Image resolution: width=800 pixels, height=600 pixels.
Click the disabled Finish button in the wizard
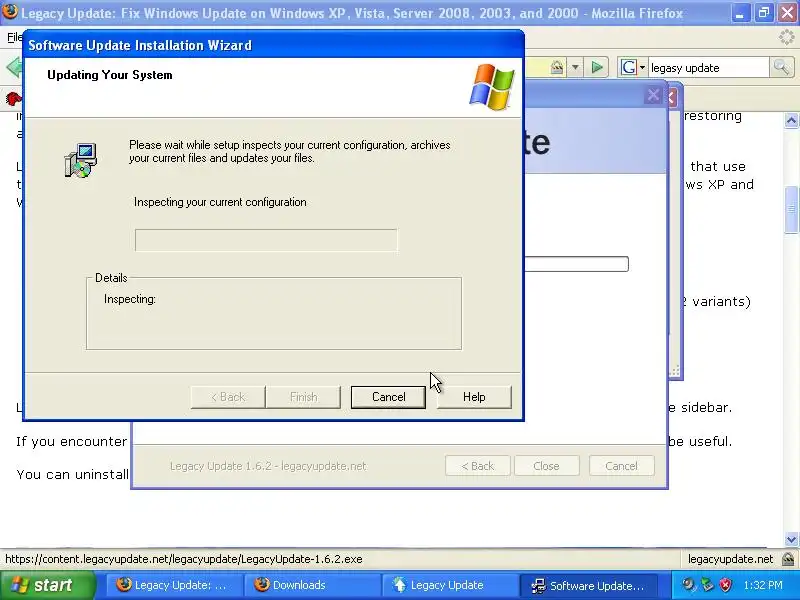coord(304,397)
